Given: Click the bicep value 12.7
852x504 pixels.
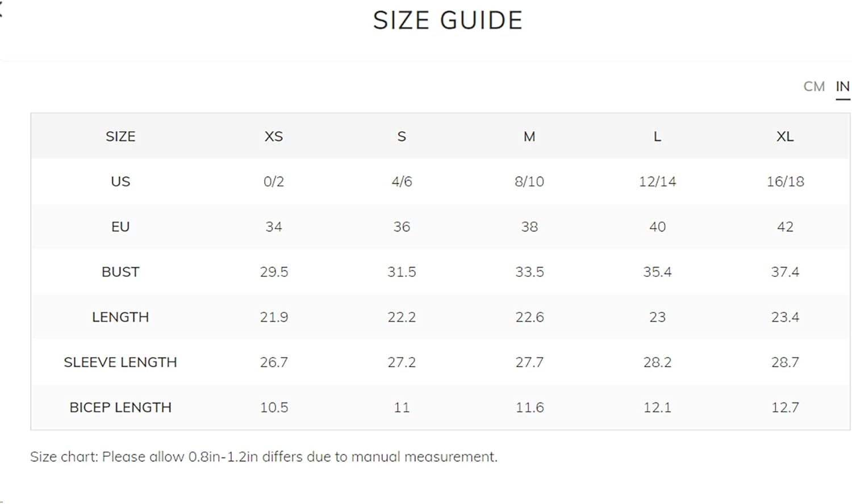Looking at the screenshot, I should 785,408.
